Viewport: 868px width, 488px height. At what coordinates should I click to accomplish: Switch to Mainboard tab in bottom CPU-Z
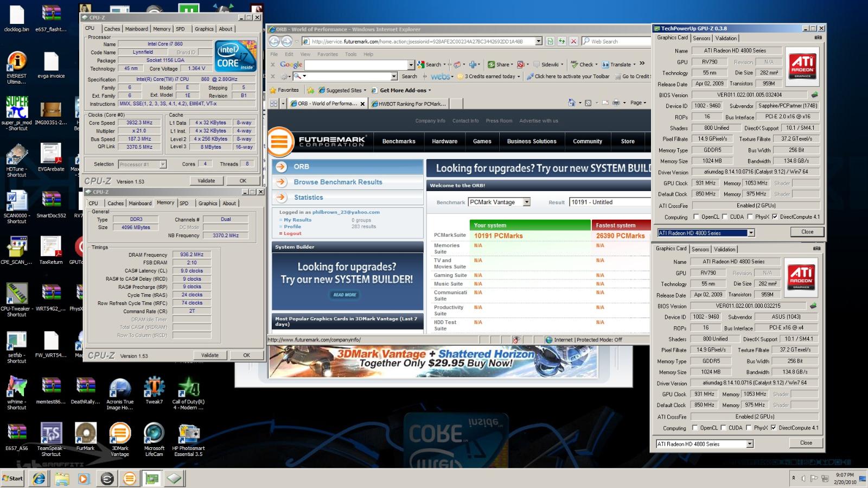click(x=140, y=203)
